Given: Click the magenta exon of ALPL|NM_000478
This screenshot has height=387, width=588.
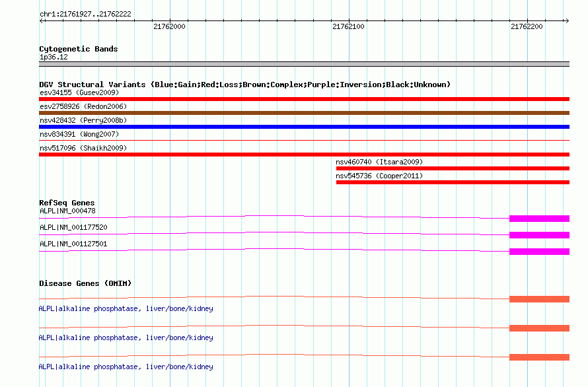Looking at the screenshot, I should [539, 219].
